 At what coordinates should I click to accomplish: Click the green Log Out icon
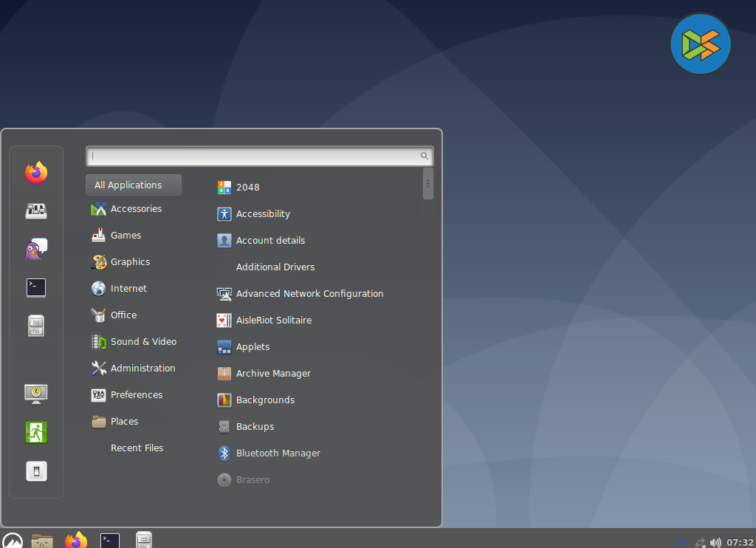(35, 432)
